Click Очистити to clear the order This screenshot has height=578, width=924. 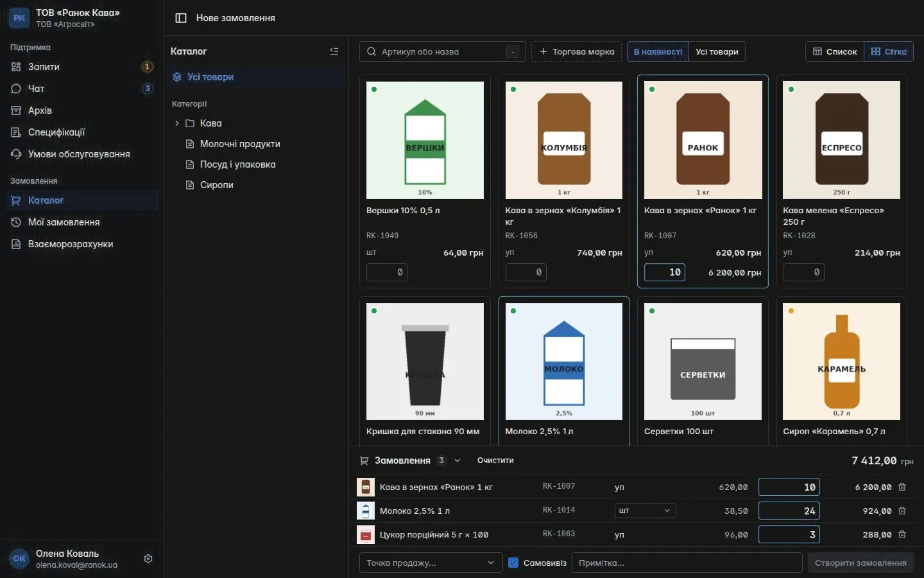point(495,460)
